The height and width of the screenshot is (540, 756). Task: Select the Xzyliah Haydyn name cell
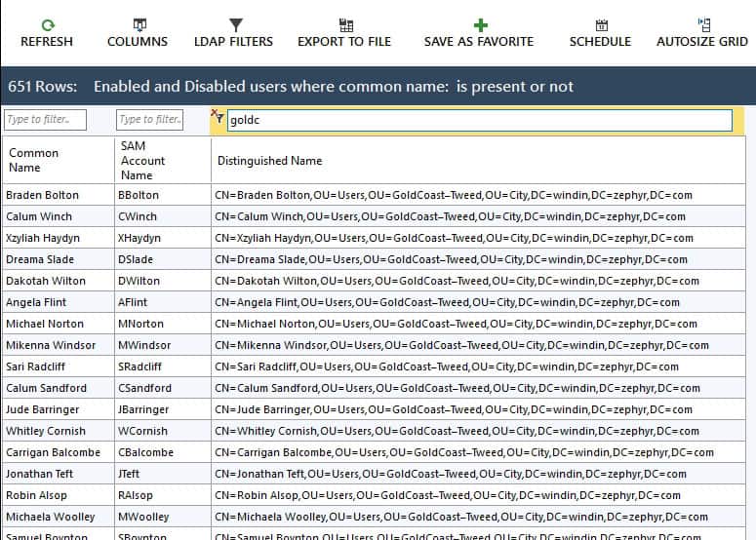(x=59, y=238)
